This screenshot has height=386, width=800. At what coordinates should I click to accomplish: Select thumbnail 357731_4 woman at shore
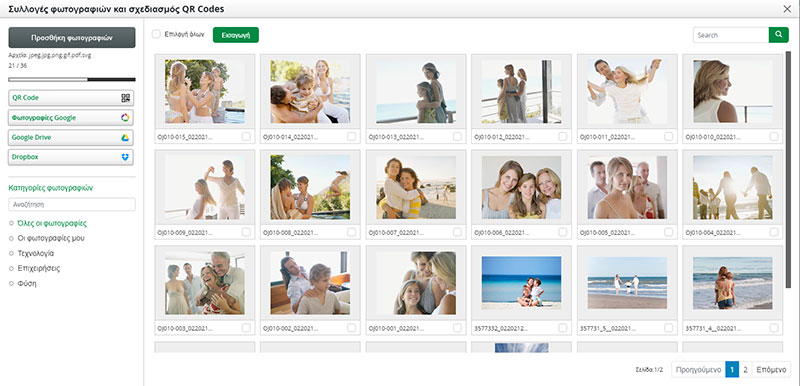[x=733, y=283]
